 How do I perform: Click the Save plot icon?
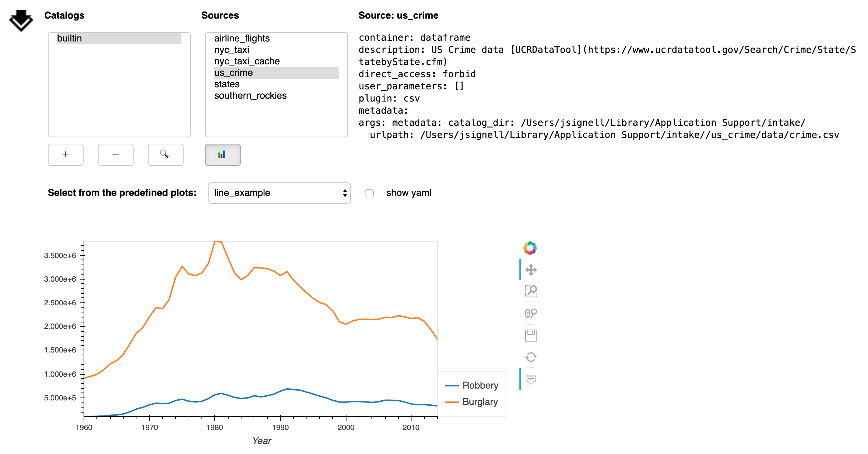coord(531,335)
